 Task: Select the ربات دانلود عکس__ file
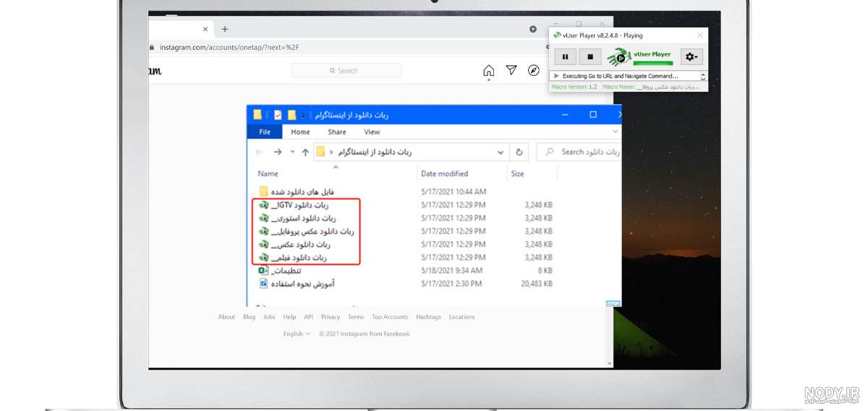pyautogui.click(x=294, y=245)
